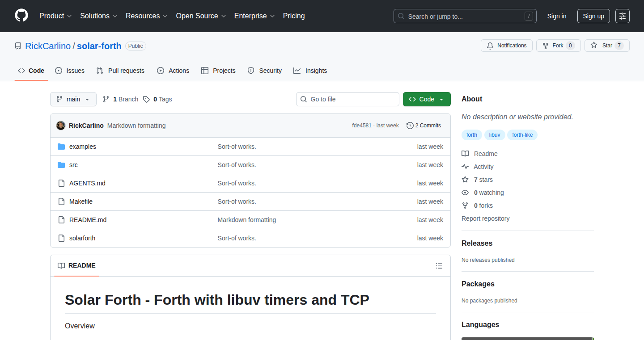Click the AGENTS.md file icon
The width and height of the screenshot is (644, 340).
tap(61, 183)
